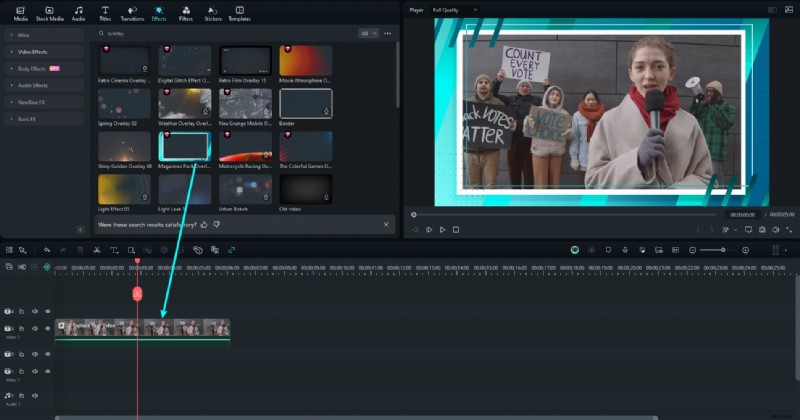Mute the Audio 1 track
Image resolution: width=800 pixels, height=420 pixels.
35,396
